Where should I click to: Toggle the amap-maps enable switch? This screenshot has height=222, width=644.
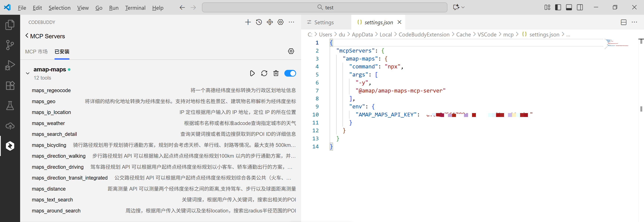290,73
